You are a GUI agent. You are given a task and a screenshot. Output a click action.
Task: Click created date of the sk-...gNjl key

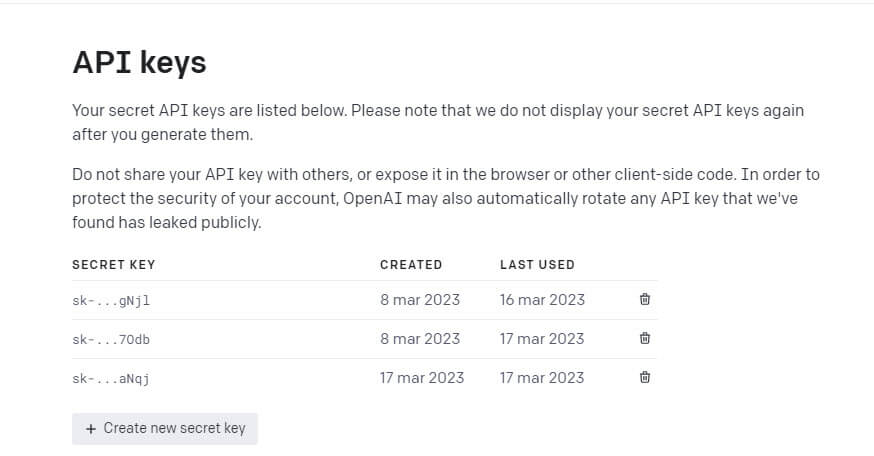[420, 299]
